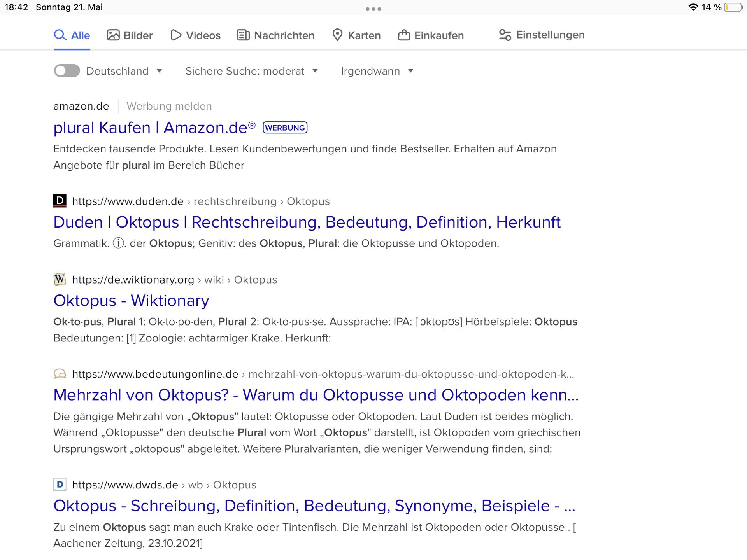Click the Einkaufen shopping bag icon
747x560 pixels.
(404, 35)
